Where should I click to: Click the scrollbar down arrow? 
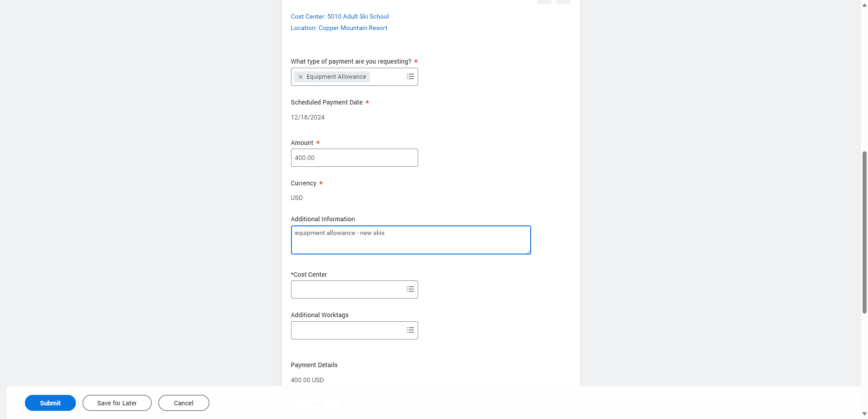tap(864, 414)
